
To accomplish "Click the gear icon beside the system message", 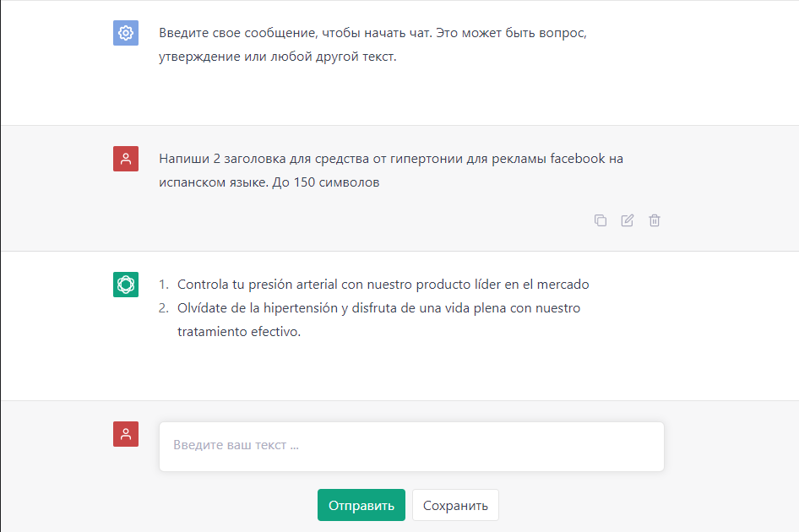I will click(126, 33).
